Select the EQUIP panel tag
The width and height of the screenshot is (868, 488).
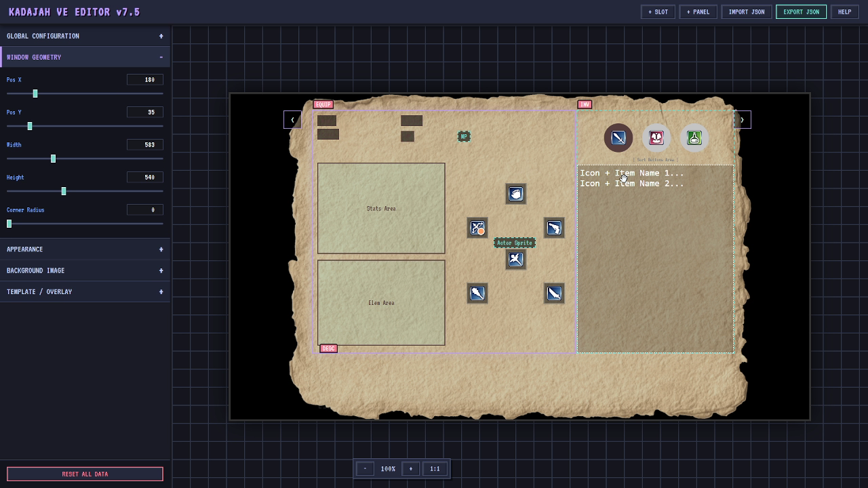tap(323, 104)
